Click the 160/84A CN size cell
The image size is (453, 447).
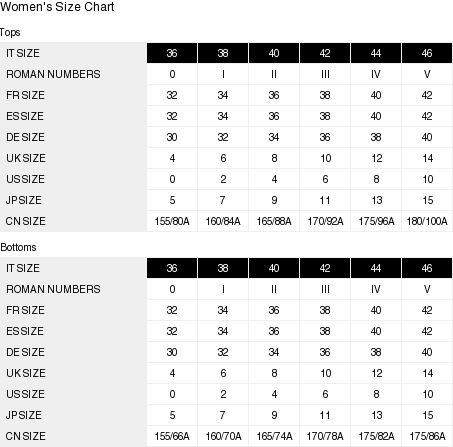coord(223,221)
